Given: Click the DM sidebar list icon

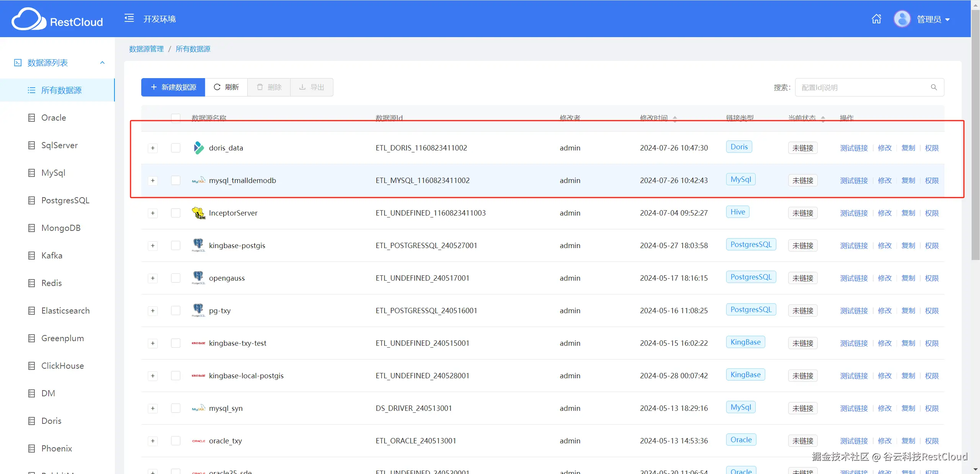Looking at the screenshot, I should coord(32,393).
